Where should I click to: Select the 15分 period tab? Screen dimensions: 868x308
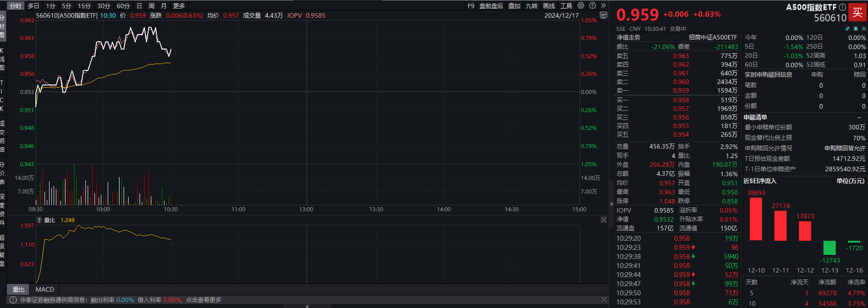coord(84,6)
